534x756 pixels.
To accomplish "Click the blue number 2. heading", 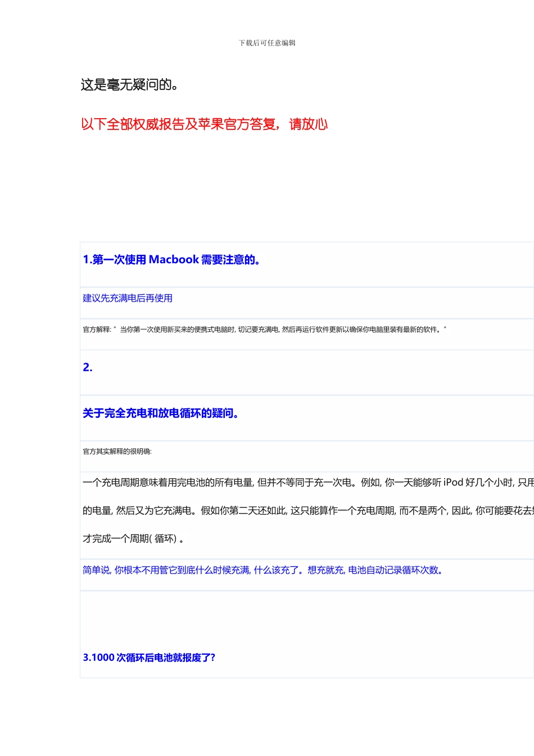I will click(x=88, y=367).
